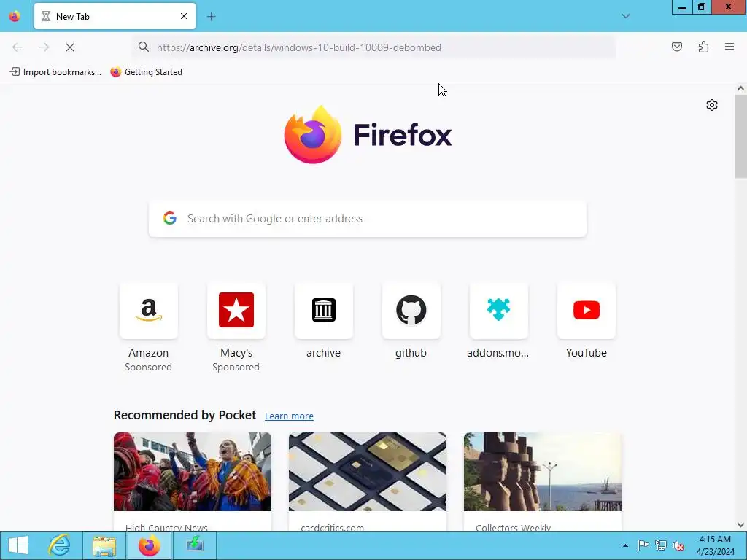Viewport: 747px width, 560px height.
Task: Click the muted volume tray icon
Action: [678, 545]
